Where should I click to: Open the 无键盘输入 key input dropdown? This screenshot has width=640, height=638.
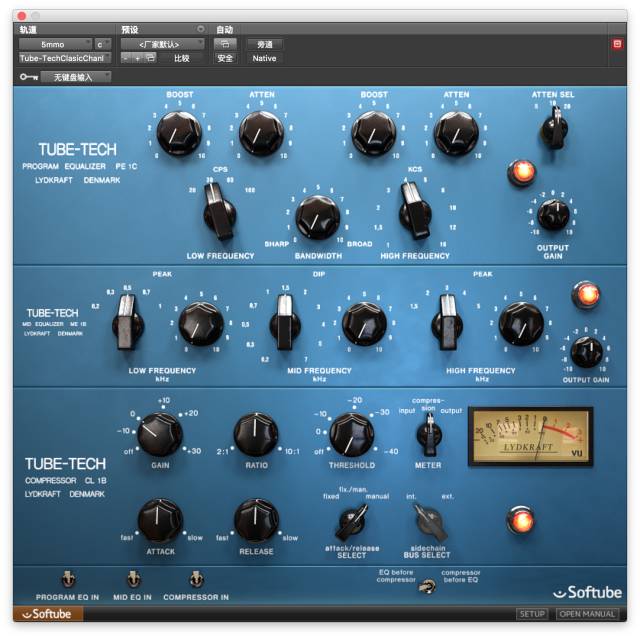tap(76, 77)
